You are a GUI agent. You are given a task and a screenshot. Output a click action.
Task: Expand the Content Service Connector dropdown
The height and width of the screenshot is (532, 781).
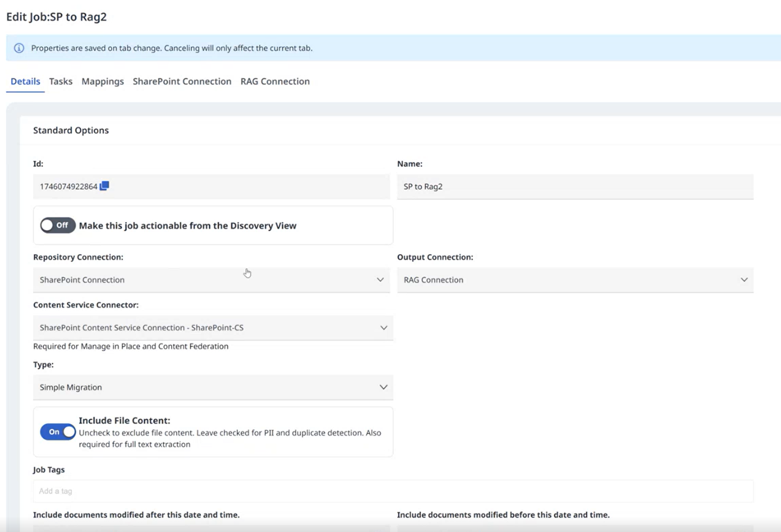(x=213, y=327)
